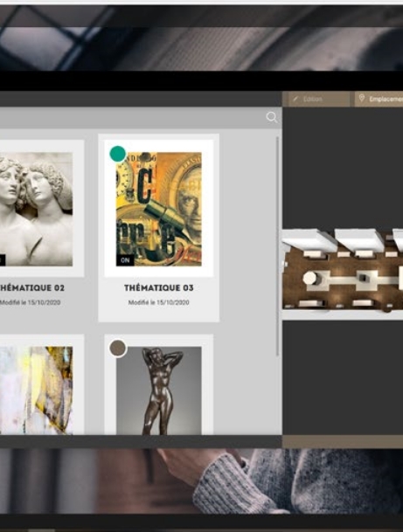Screen dimensions: 403x532
Task: Open the bronze statue thumbnail
Action: point(159,390)
